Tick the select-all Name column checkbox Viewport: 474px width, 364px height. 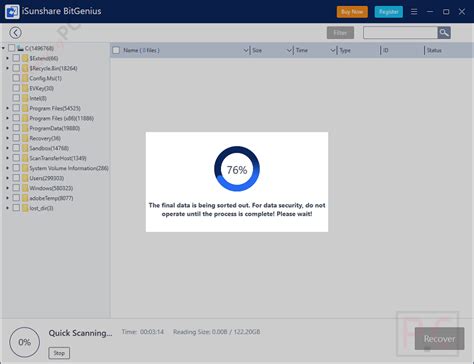pyautogui.click(x=116, y=50)
